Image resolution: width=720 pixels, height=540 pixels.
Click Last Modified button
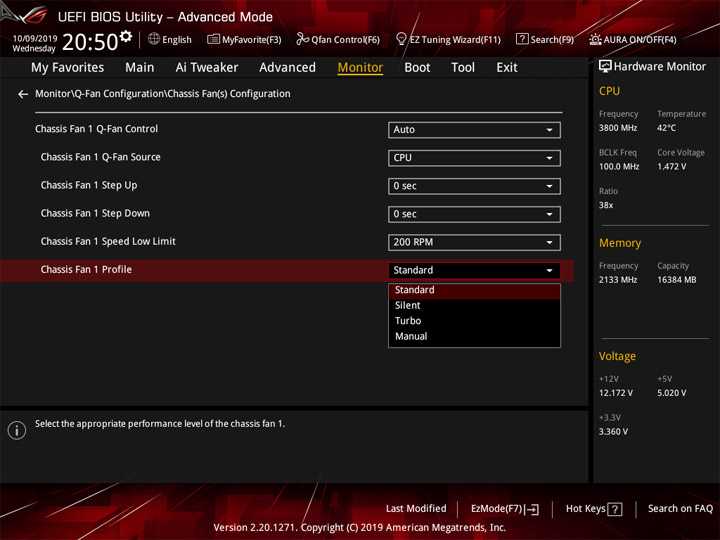click(x=416, y=509)
